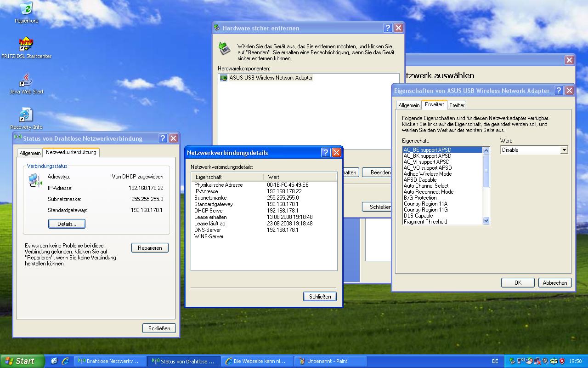Click the Reparieren button

tap(150, 247)
